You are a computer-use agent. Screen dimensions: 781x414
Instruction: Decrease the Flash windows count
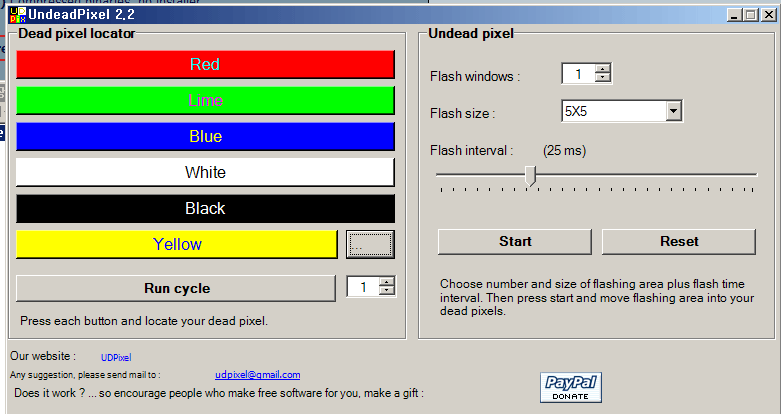(x=603, y=78)
